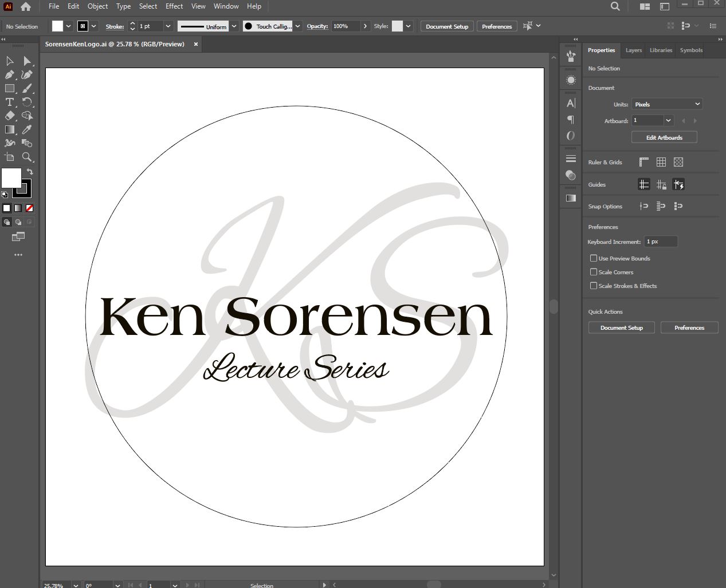This screenshot has height=588, width=726.
Task: Open the Effect menu
Action: (174, 6)
